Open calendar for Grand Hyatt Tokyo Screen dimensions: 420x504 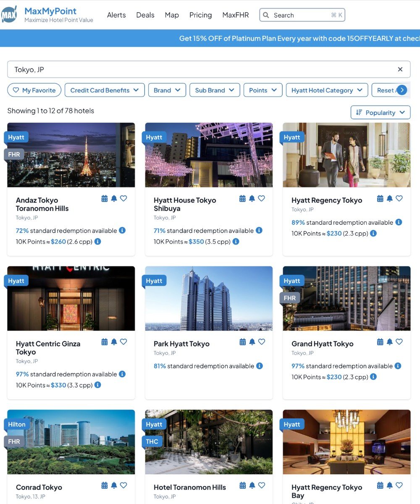coord(380,342)
